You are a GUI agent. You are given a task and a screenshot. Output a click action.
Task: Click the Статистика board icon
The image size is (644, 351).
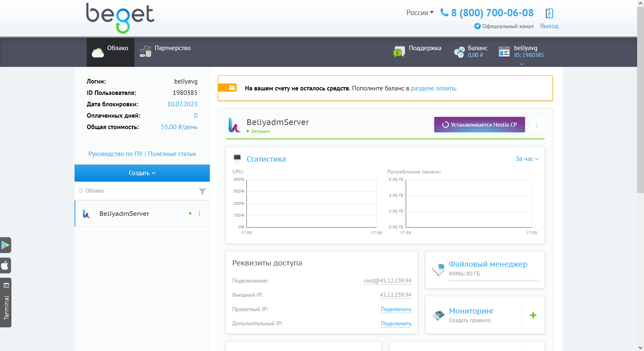[x=237, y=159]
